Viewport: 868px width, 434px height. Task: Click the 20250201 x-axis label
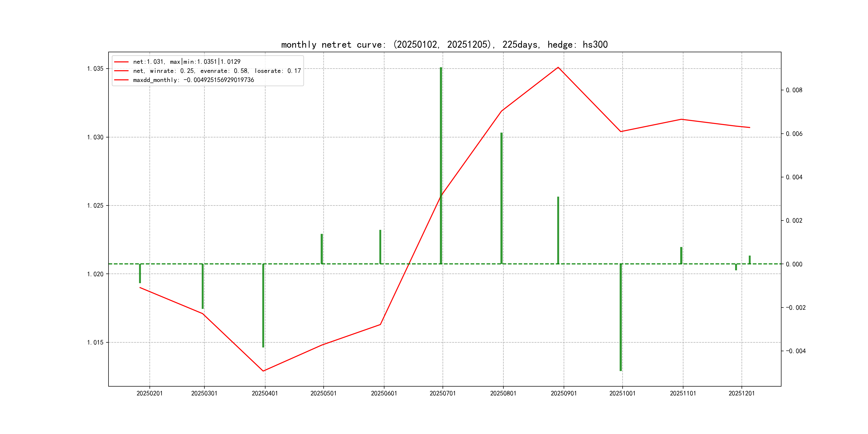tap(149, 393)
